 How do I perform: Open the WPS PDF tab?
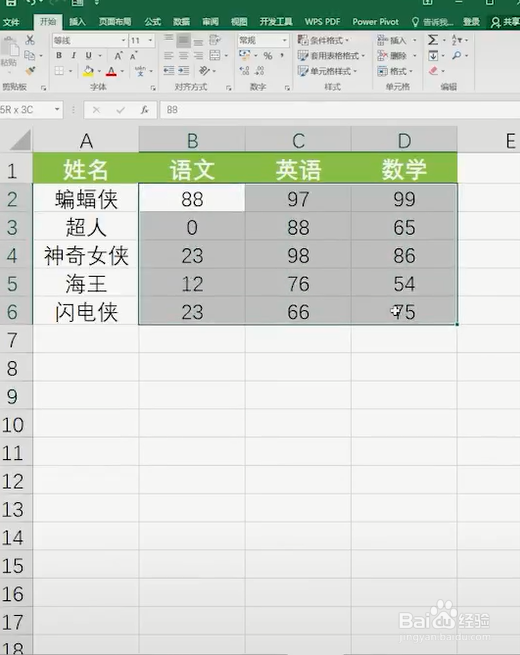point(322,22)
